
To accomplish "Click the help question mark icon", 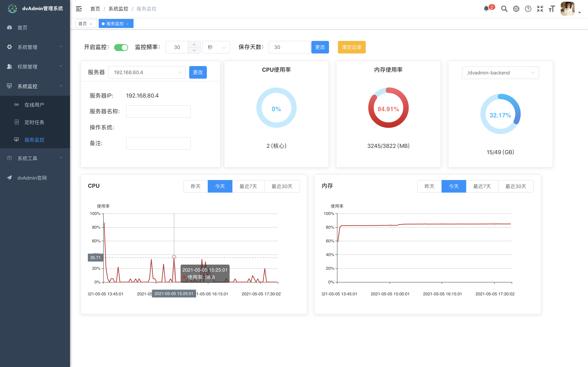I will 528,9.
